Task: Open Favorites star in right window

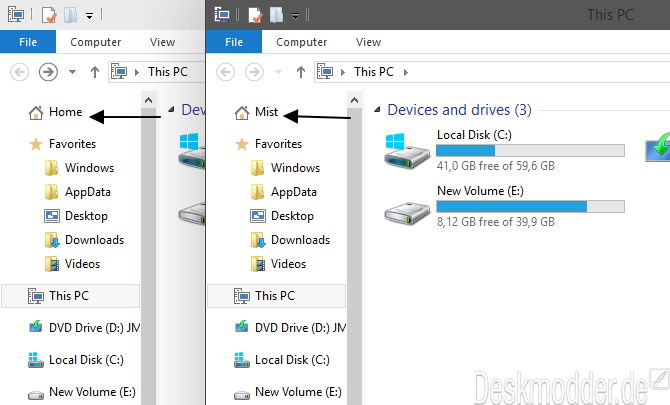Action: coord(242,144)
